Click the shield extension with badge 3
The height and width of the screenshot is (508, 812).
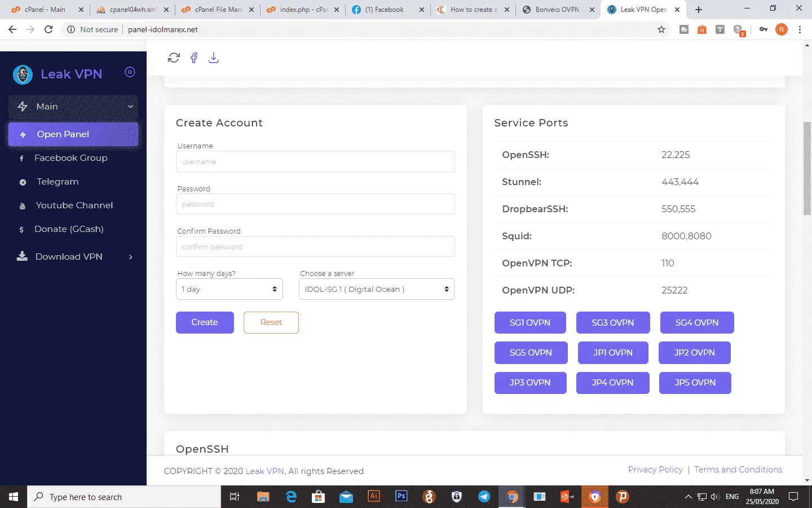[x=739, y=30]
